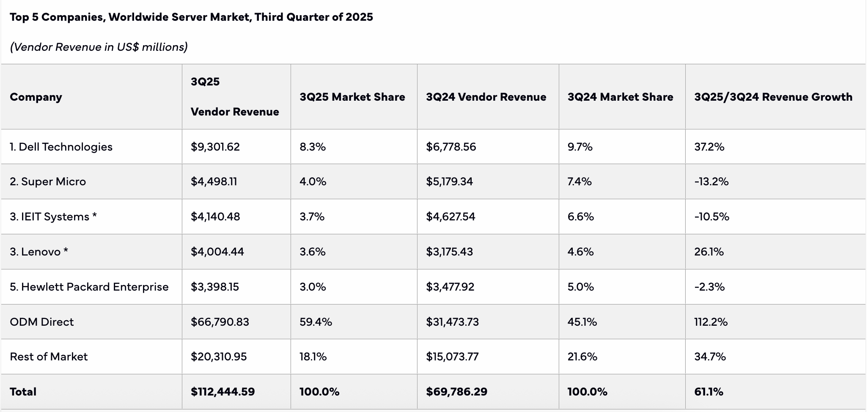Click the 26.1% revenue growth cell
Screen dimensions: 868x412
point(709,252)
